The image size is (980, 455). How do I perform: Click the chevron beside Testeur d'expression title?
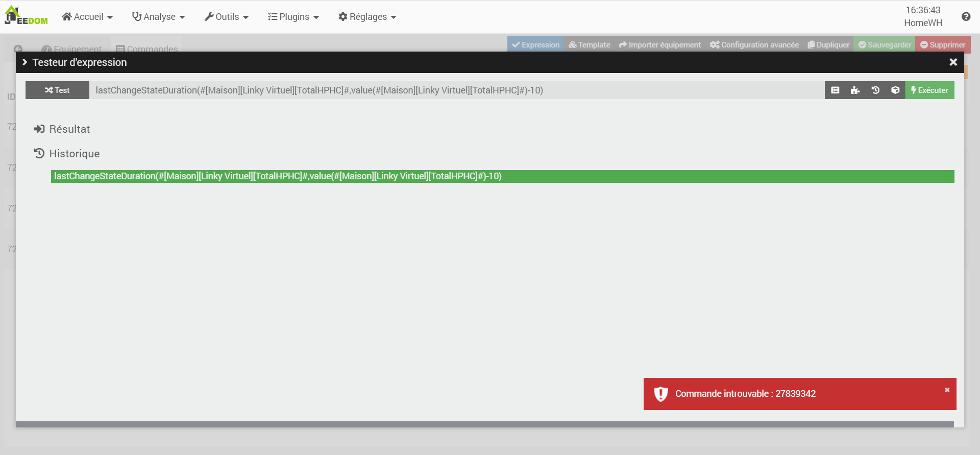coord(24,62)
